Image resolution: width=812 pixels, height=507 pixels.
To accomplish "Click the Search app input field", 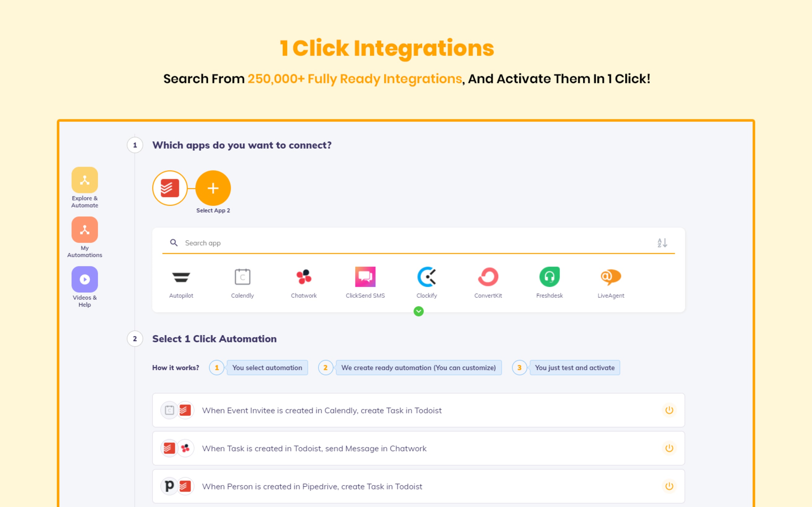I will click(418, 242).
